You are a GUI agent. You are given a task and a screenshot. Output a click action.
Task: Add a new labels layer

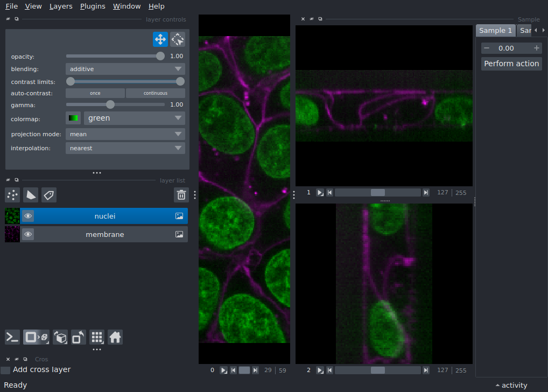49,195
